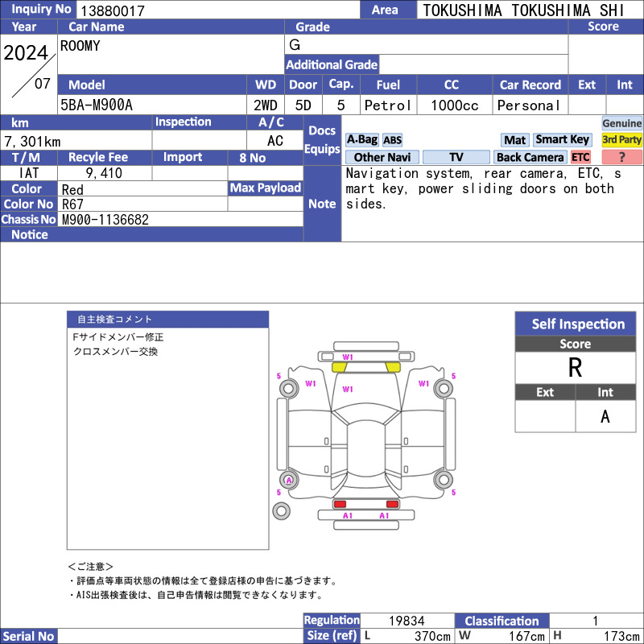Select the self inspection score R
The height and width of the screenshot is (644, 644).
pos(575,367)
